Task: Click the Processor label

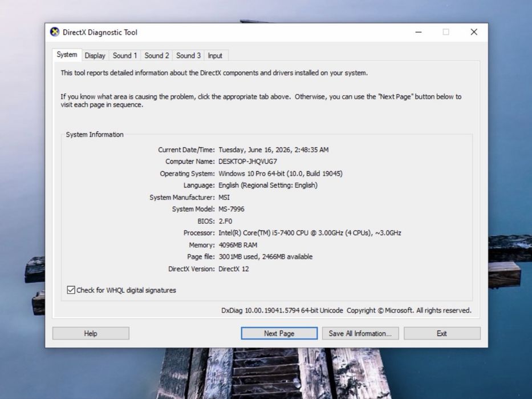Action: click(x=199, y=233)
